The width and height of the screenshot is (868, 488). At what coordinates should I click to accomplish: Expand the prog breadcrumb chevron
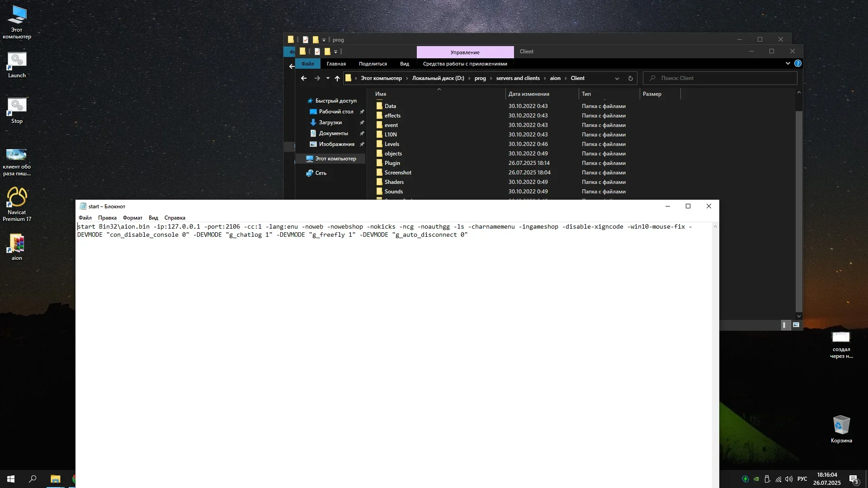coord(491,78)
